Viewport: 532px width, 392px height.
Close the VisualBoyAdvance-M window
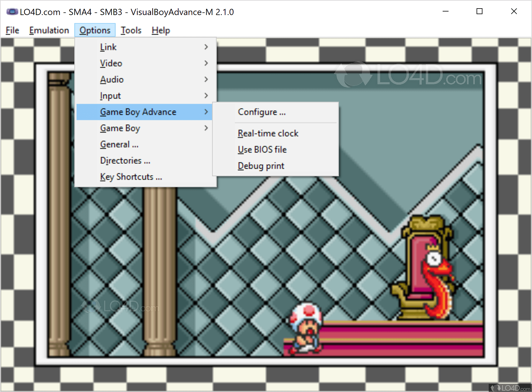tap(514, 11)
